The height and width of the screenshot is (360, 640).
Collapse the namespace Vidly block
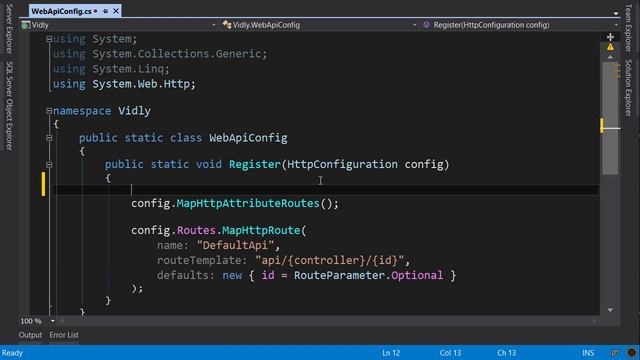tap(49, 111)
